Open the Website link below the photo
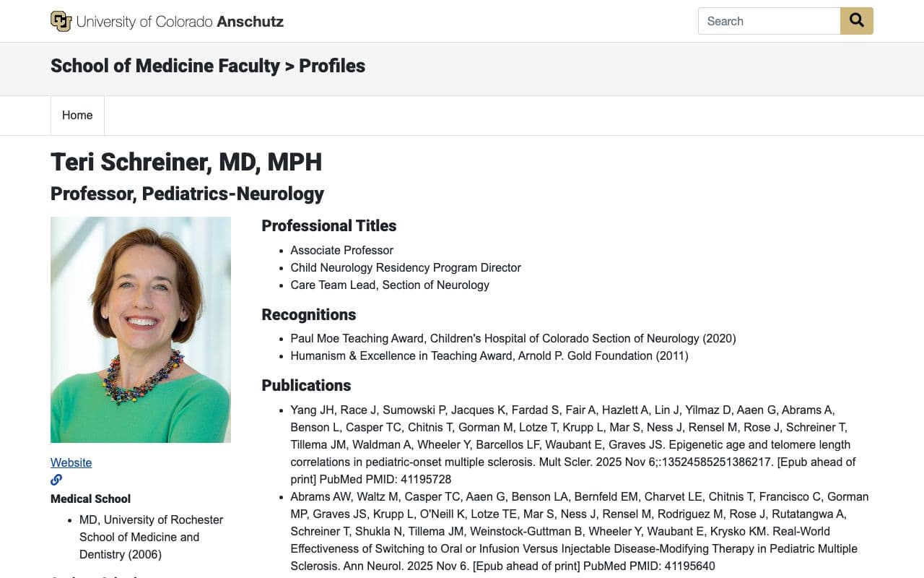Image resolution: width=924 pixels, height=578 pixels. [x=71, y=462]
